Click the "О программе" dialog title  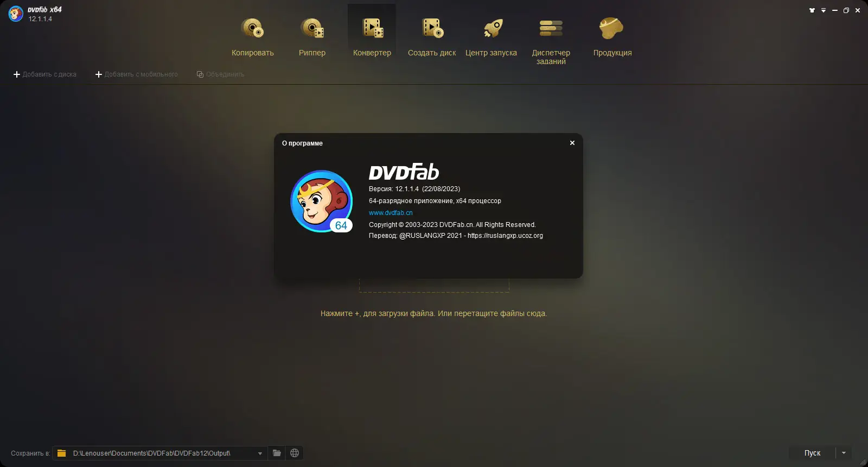302,143
